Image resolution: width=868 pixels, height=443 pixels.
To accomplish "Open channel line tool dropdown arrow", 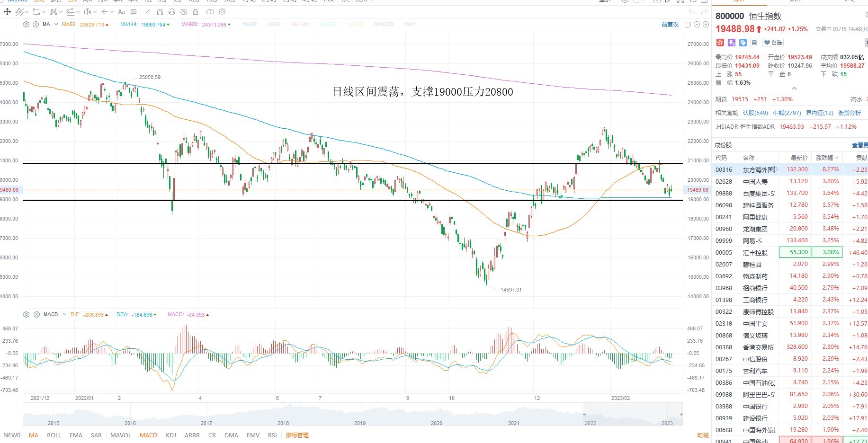I will (x=78, y=12).
